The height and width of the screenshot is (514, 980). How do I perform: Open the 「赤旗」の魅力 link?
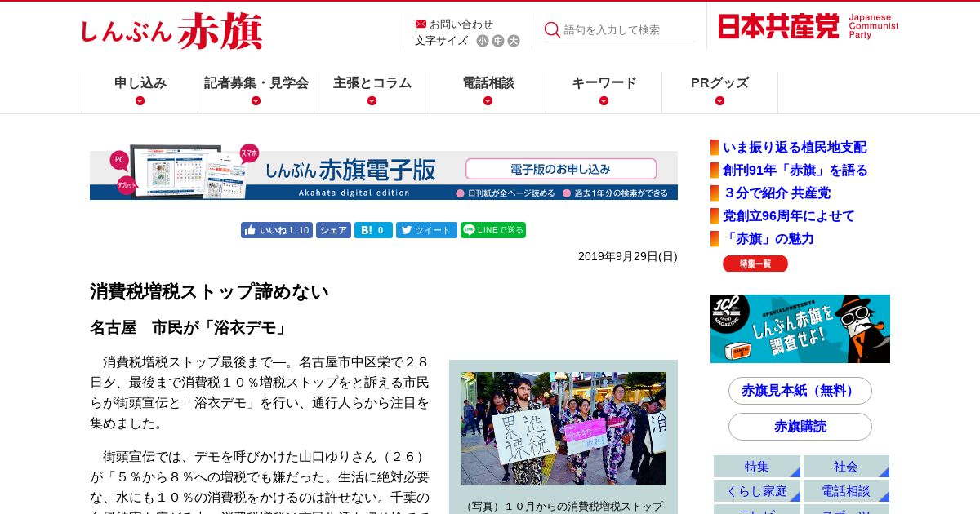tap(768, 239)
